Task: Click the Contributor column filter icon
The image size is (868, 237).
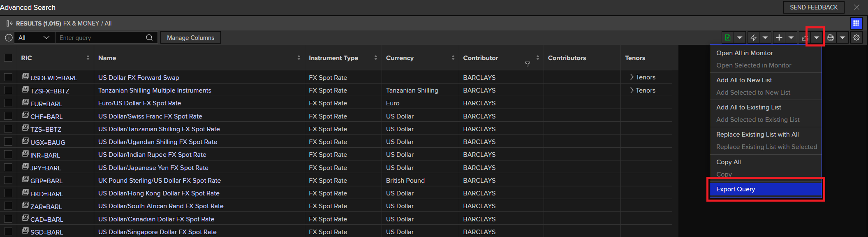Action: pyautogui.click(x=528, y=64)
